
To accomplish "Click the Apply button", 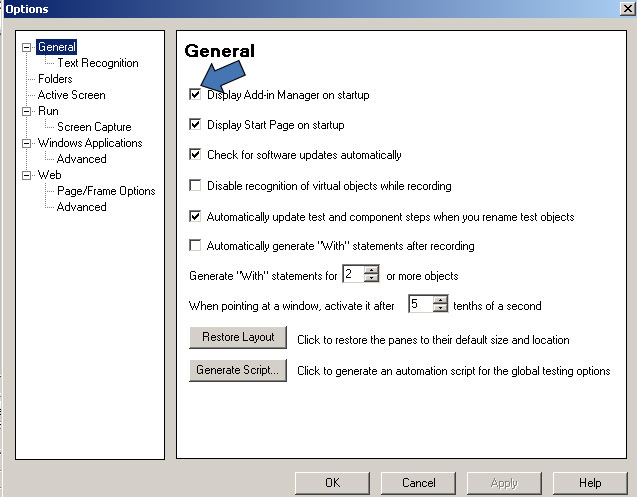I will click(504, 483).
